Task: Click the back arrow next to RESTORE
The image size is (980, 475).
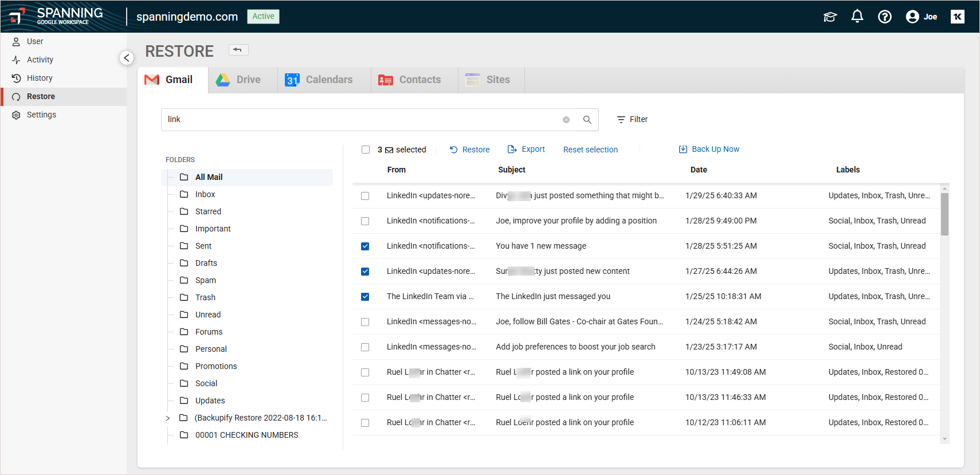Action: coord(238,50)
